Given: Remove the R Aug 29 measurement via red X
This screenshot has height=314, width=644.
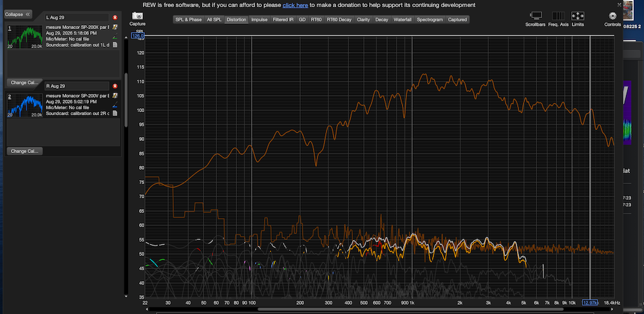Looking at the screenshot, I should click(115, 86).
